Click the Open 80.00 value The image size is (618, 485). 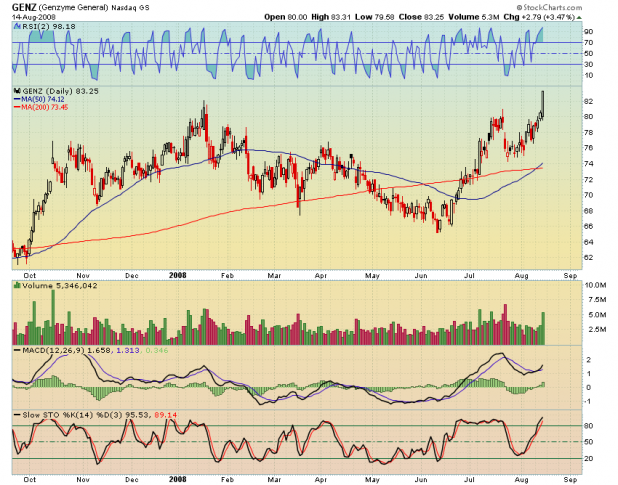point(285,17)
